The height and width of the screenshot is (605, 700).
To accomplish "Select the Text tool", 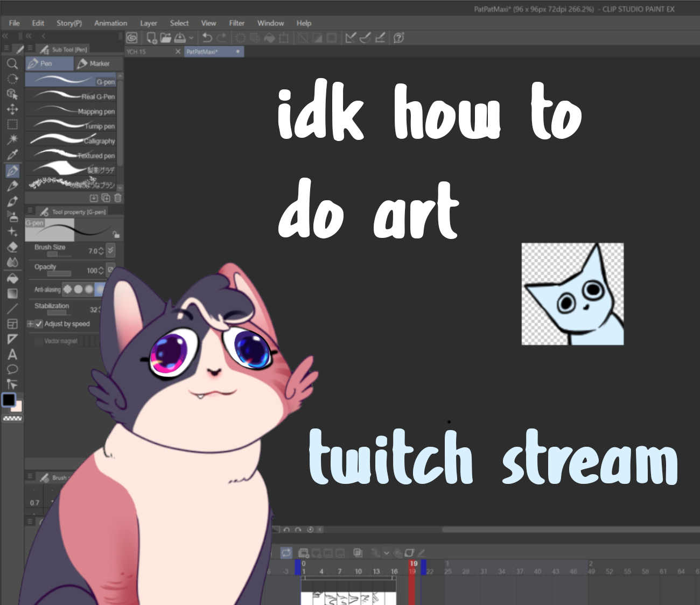I will (x=12, y=354).
